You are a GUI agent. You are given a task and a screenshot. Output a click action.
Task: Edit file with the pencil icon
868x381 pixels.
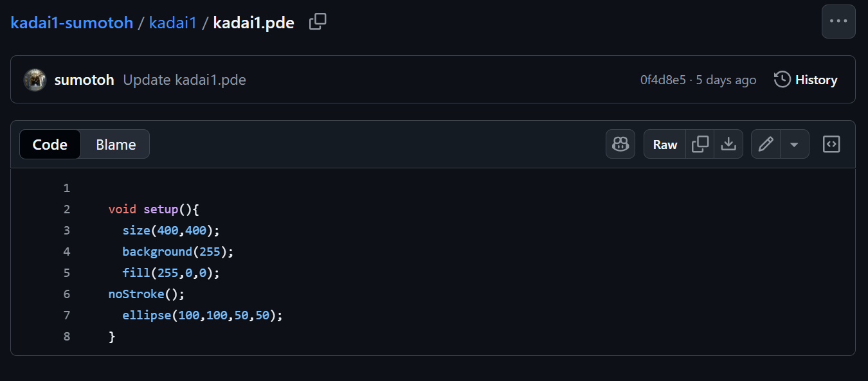coord(766,144)
